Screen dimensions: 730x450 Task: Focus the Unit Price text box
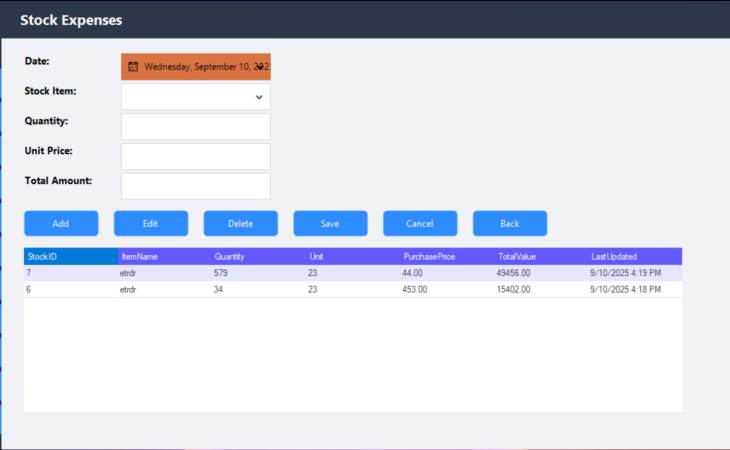(195, 157)
